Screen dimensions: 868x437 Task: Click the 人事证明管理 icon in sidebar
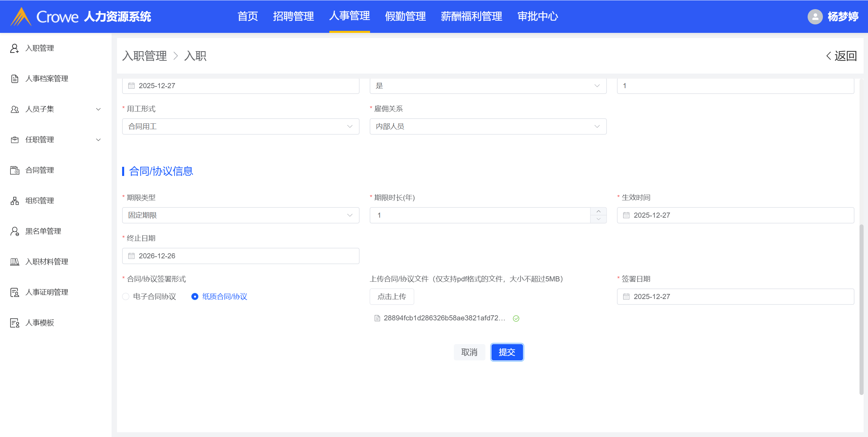tap(14, 292)
